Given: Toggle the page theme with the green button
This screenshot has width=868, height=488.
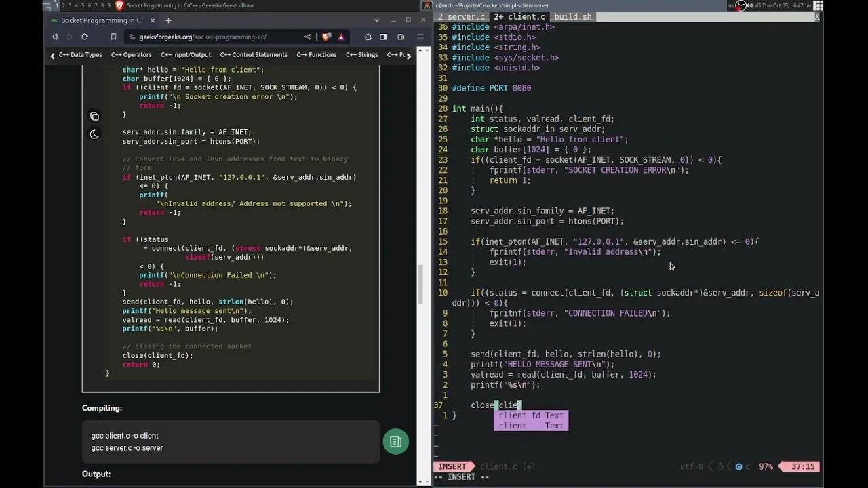Looking at the screenshot, I should (395, 441).
